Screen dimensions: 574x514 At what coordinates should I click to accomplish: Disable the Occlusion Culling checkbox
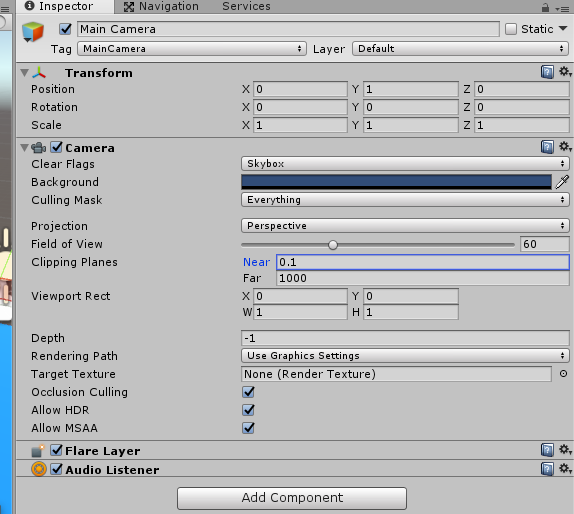[248, 392]
